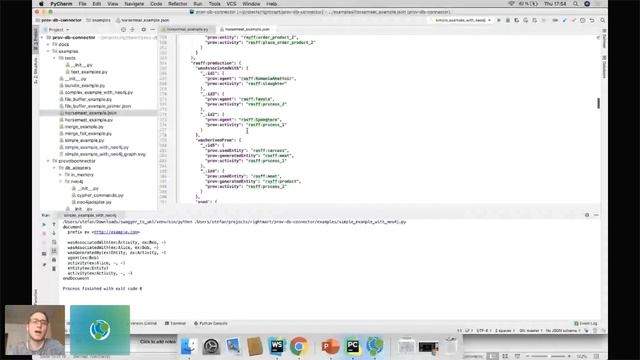Expand the docs folder
The image size is (640, 360).
coord(49,44)
